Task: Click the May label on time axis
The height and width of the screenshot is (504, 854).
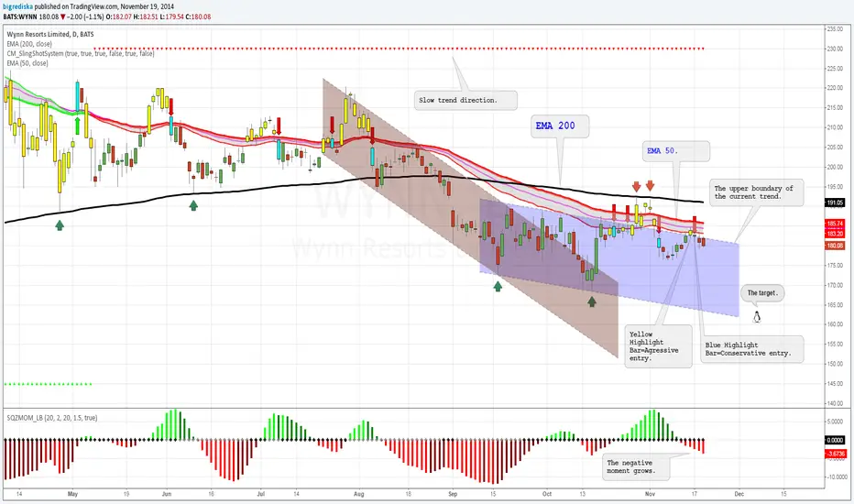Action: pos(72,494)
